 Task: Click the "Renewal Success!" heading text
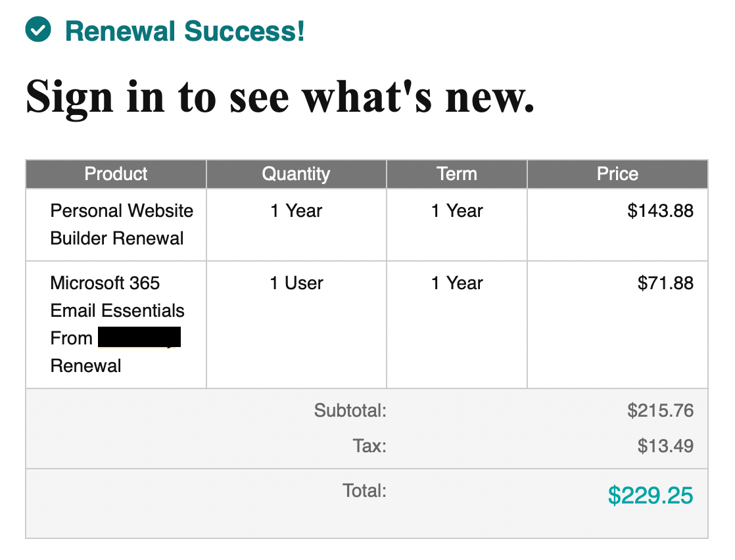[185, 31]
